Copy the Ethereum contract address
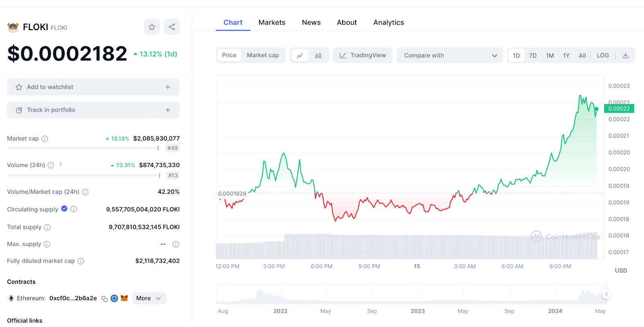This screenshot has height=327, width=644. pos(105,299)
